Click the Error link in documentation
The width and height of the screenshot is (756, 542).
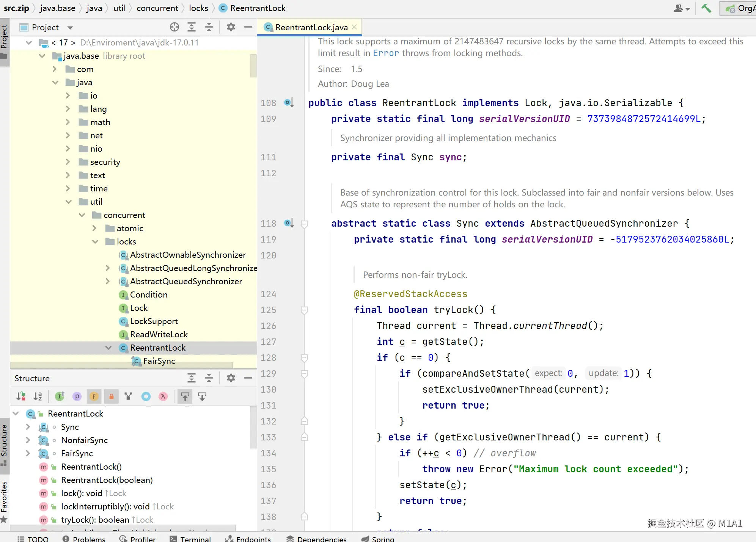pyautogui.click(x=386, y=53)
